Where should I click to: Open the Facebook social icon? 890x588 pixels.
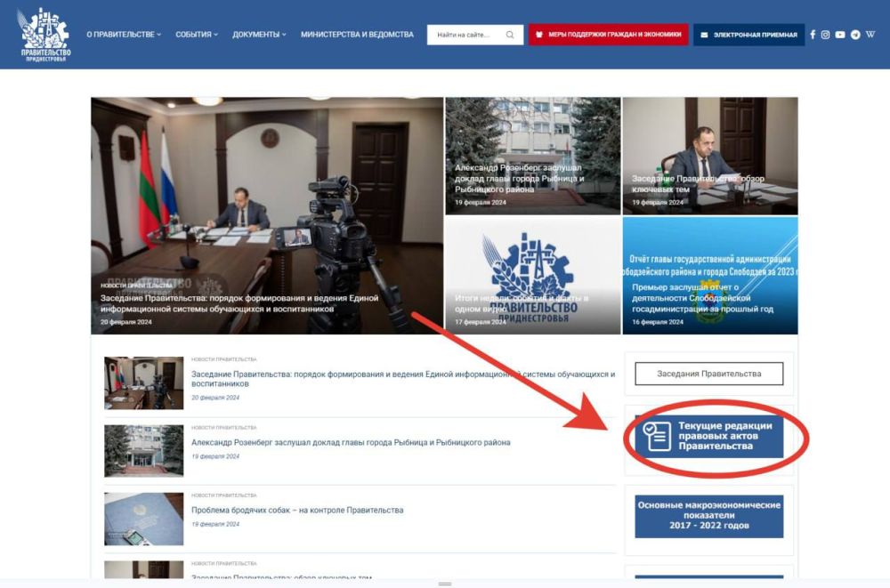click(813, 35)
